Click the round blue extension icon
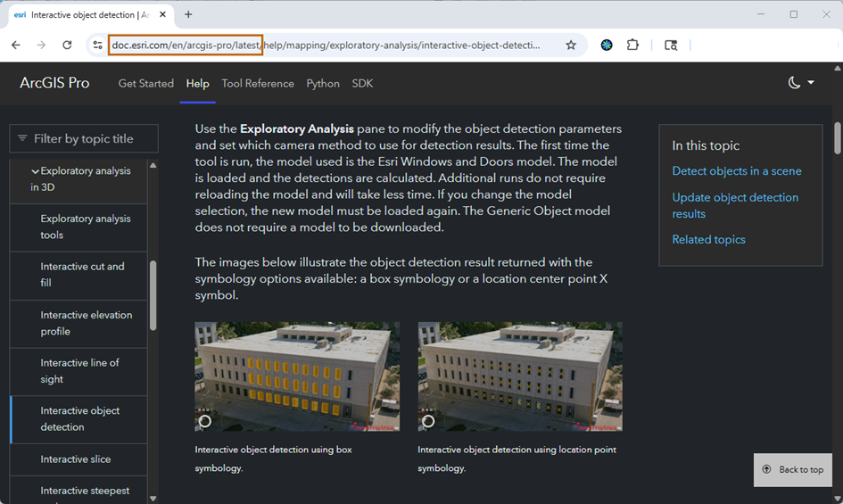843x504 pixels. point(607,45)
